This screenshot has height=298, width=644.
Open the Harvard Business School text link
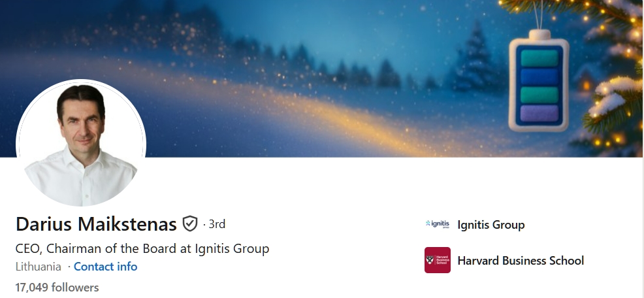pyautogui.click(x=521, y=261)
